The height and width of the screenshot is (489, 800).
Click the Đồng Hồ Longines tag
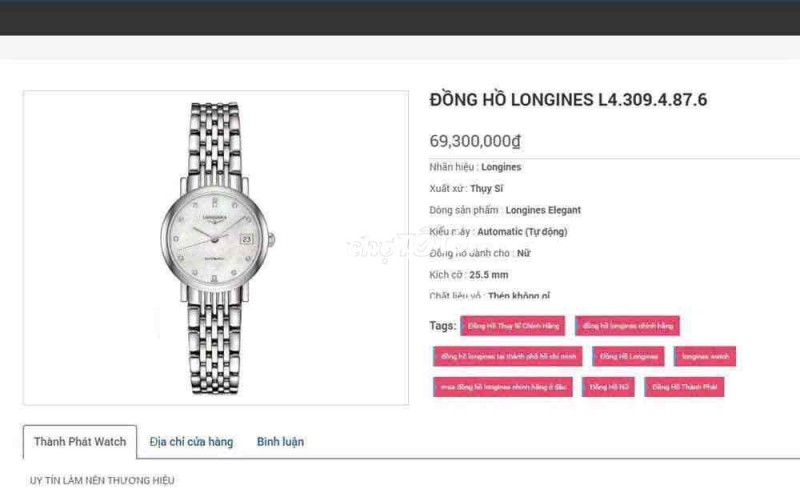click(x=629, y=356)
